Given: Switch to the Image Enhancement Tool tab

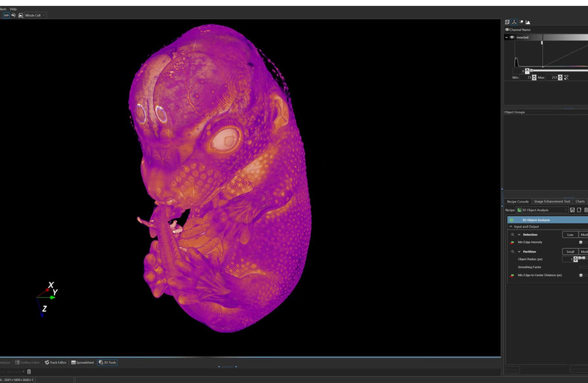Looking at the screenshot, I should (552, 202).
